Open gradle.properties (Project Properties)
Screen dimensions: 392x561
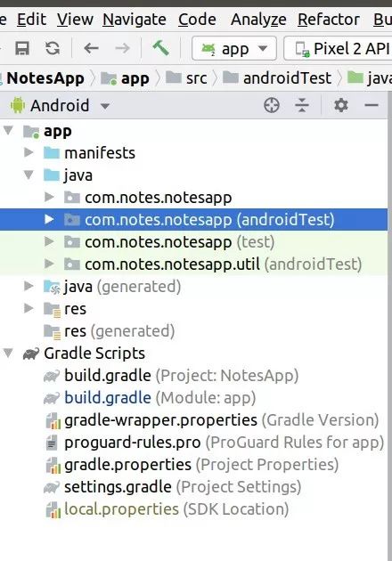point(193,465)
